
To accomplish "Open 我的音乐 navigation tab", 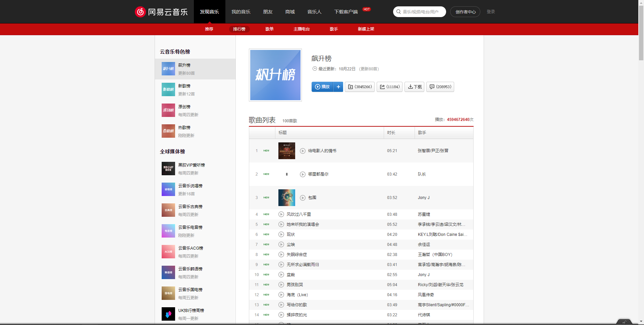I will (x=241, y=12).
